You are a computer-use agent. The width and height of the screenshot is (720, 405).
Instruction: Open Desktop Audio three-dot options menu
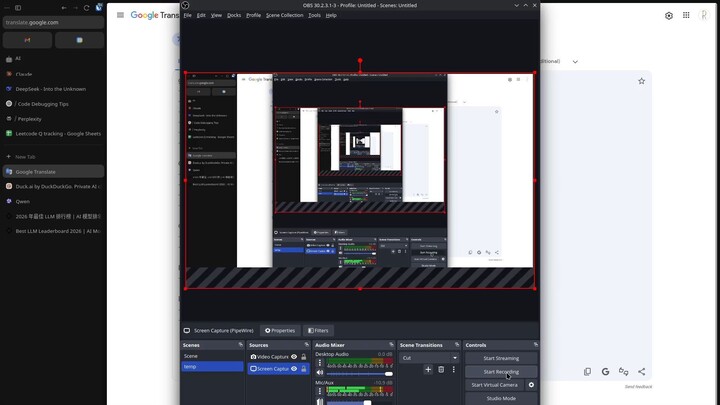(320, 363)
